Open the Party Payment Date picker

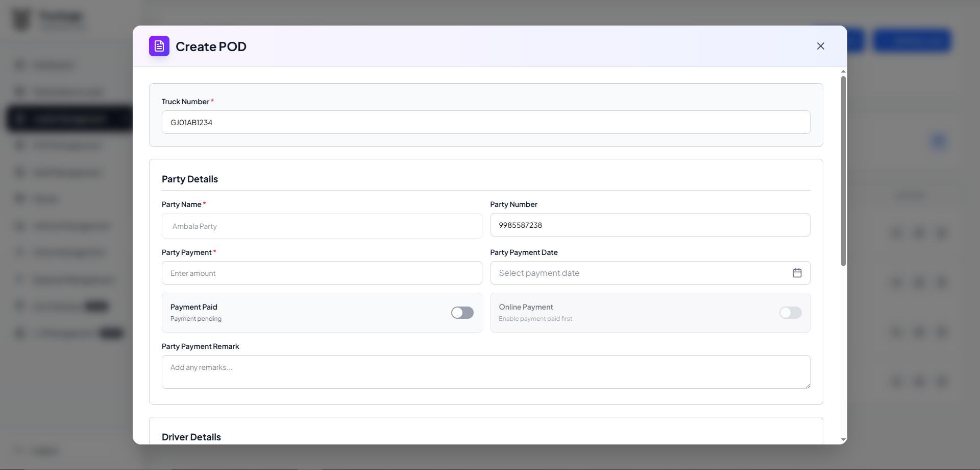point(650,273)
